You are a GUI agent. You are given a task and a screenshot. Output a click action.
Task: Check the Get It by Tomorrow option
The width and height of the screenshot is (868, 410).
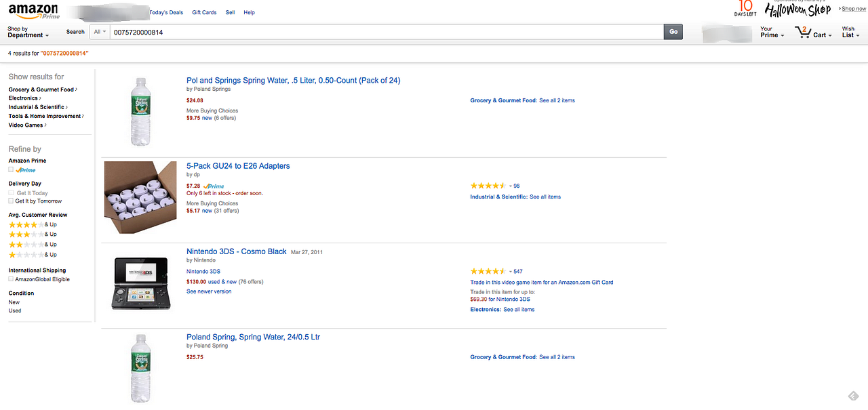point(11,201)
